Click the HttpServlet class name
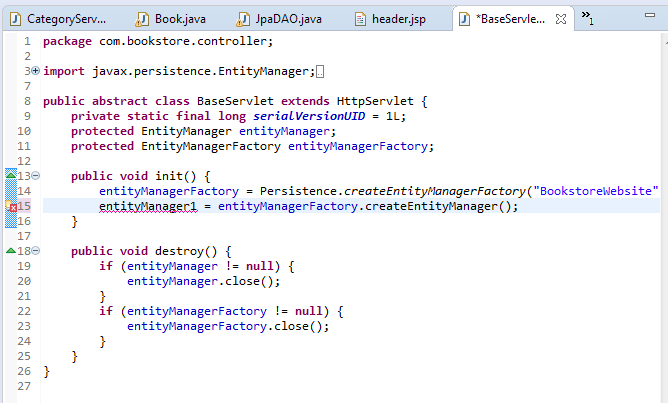This screenshot has width=668, height=403. (375, 101)
